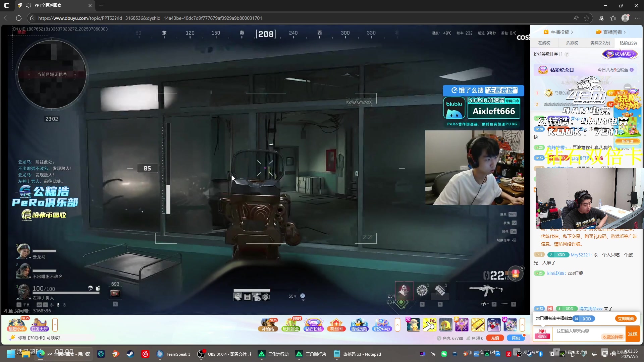Switch to the 钻粉(359) tab
Screen dimensions: 644x362
click(628, 43)
